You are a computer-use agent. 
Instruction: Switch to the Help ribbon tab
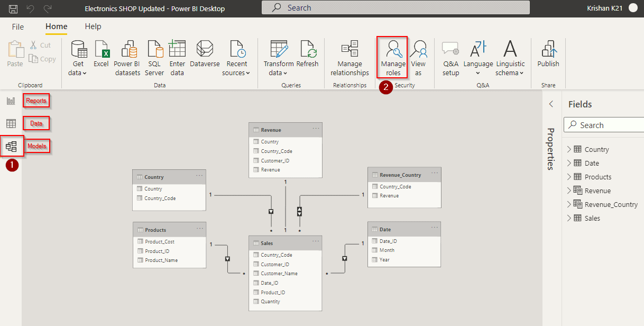[93, 26]
